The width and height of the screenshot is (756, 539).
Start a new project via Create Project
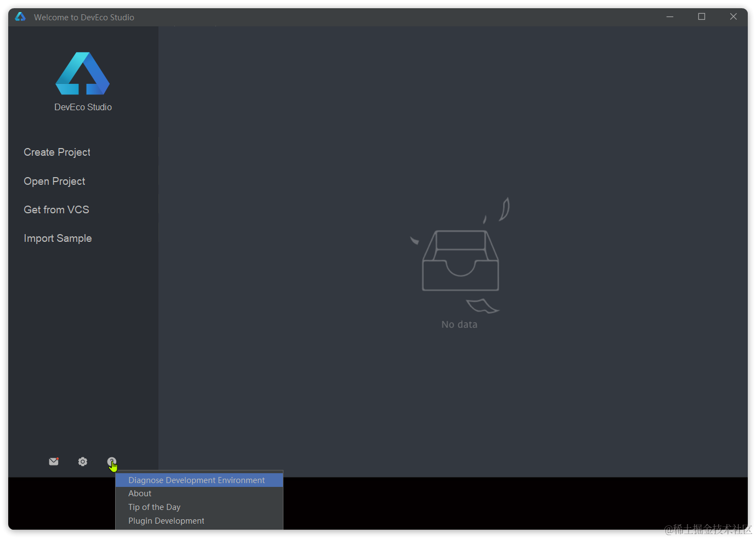point(57,152)
